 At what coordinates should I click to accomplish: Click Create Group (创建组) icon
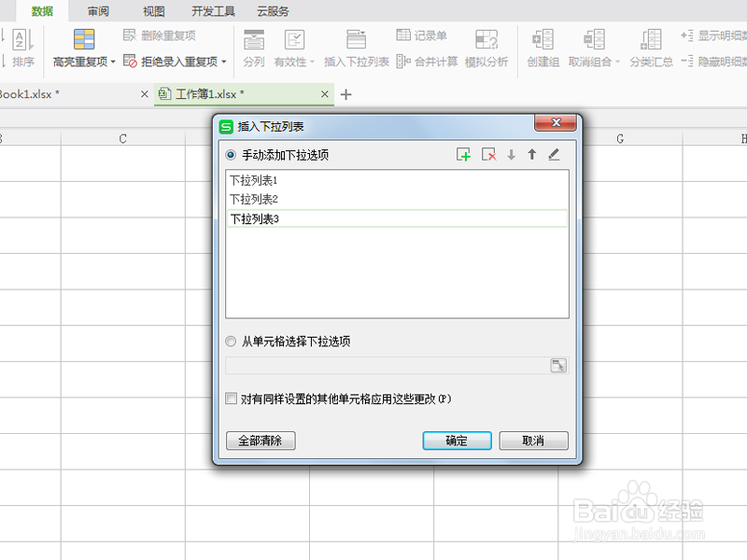coord(543,39)
